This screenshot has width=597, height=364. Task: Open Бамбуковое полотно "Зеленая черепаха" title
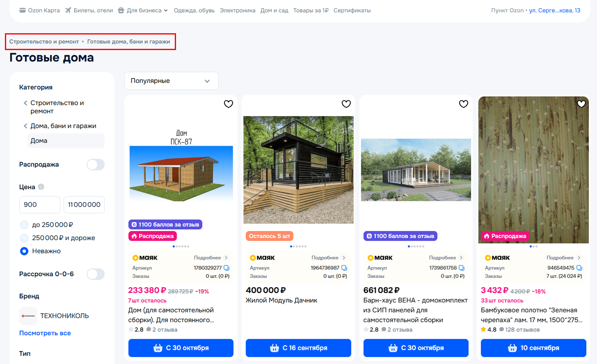click(532, 315)
